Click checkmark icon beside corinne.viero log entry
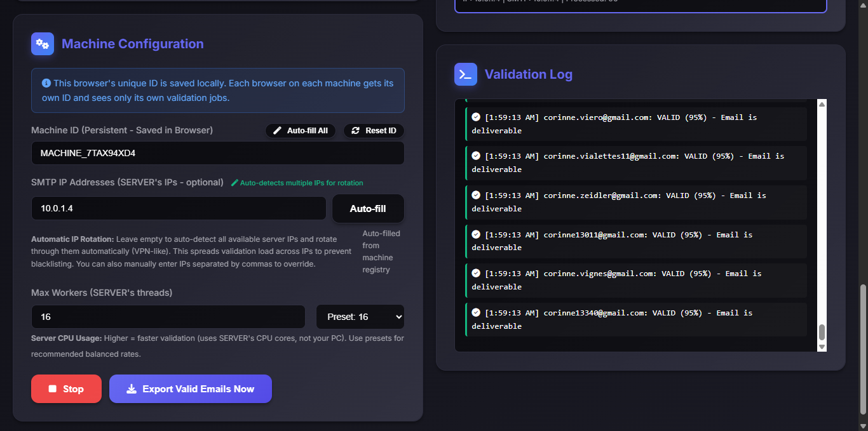 click(x=476, y=116)
